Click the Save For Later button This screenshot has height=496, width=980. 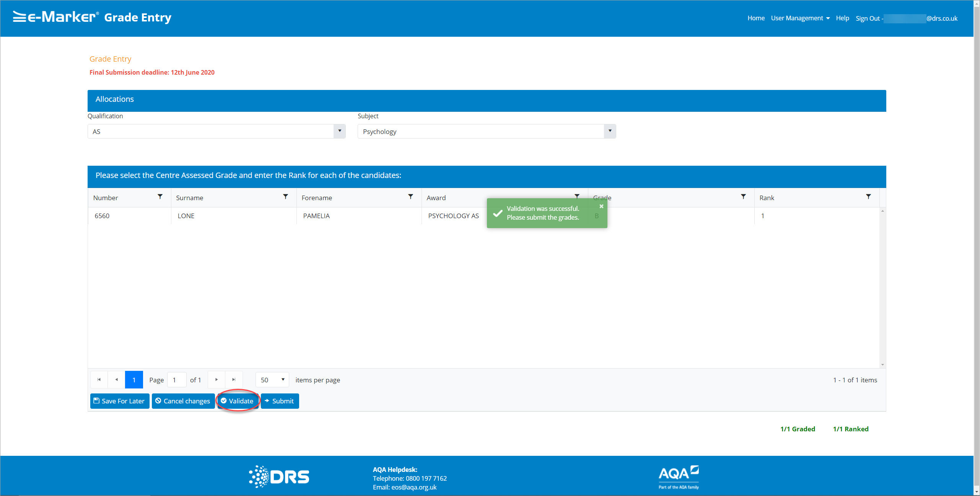tap(120, 401)
